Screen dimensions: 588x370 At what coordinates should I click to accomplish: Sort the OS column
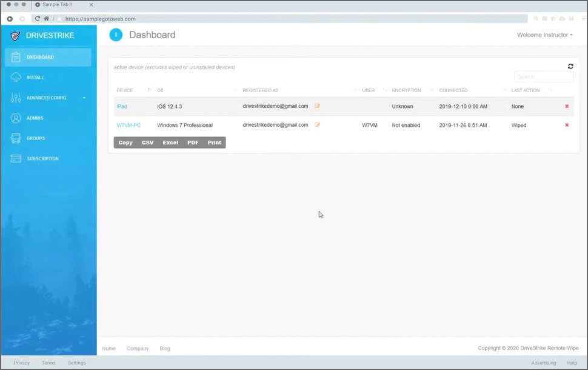(159, 90)
